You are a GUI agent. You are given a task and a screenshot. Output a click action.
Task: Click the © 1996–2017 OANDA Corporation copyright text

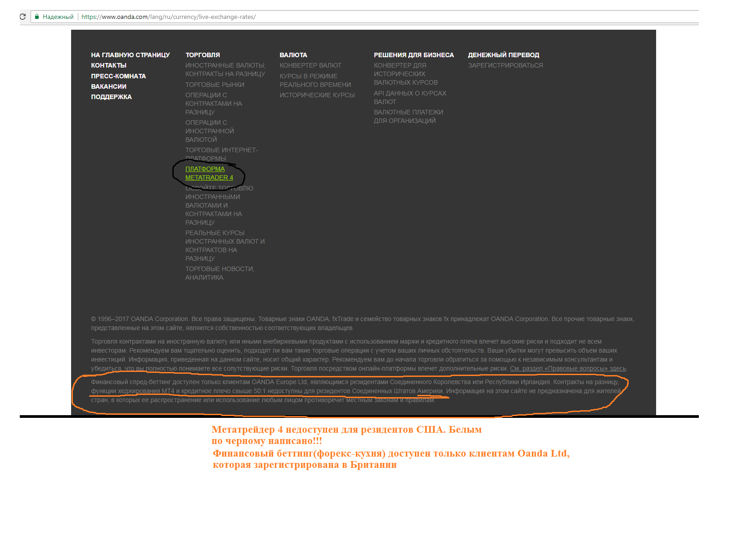(x=362, y=323)
